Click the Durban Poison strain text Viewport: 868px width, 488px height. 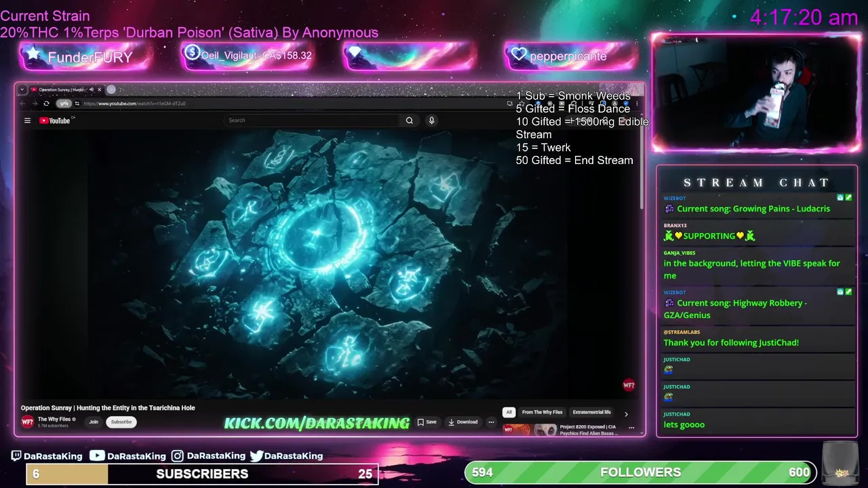tap(189, 33)
